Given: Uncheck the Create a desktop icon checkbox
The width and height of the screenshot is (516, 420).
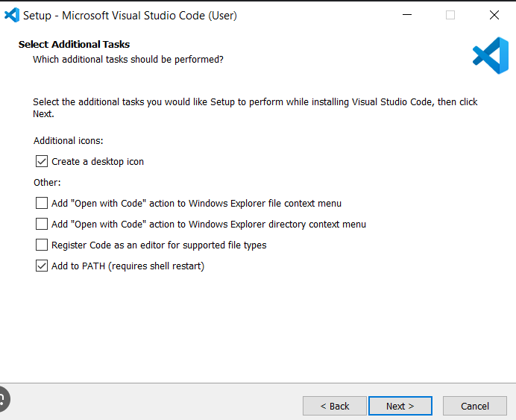Looking at the screenshot, I should (x=42, y=161).
